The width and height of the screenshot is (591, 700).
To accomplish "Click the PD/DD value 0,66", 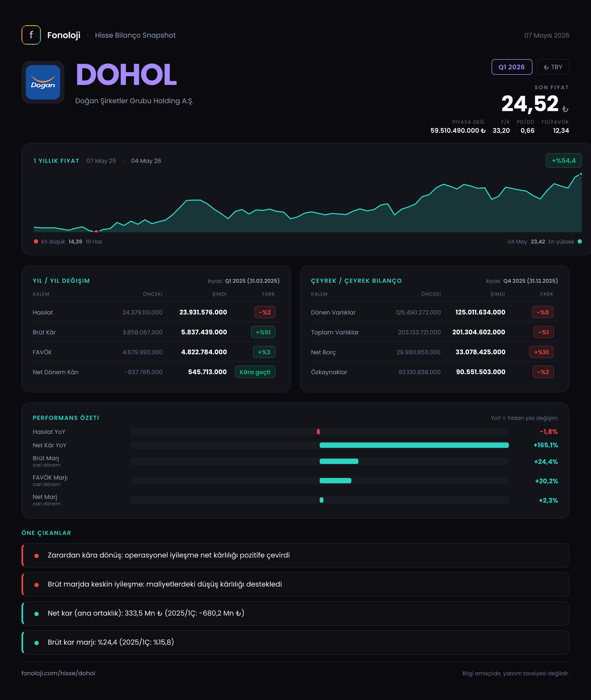I will [527, 130].
